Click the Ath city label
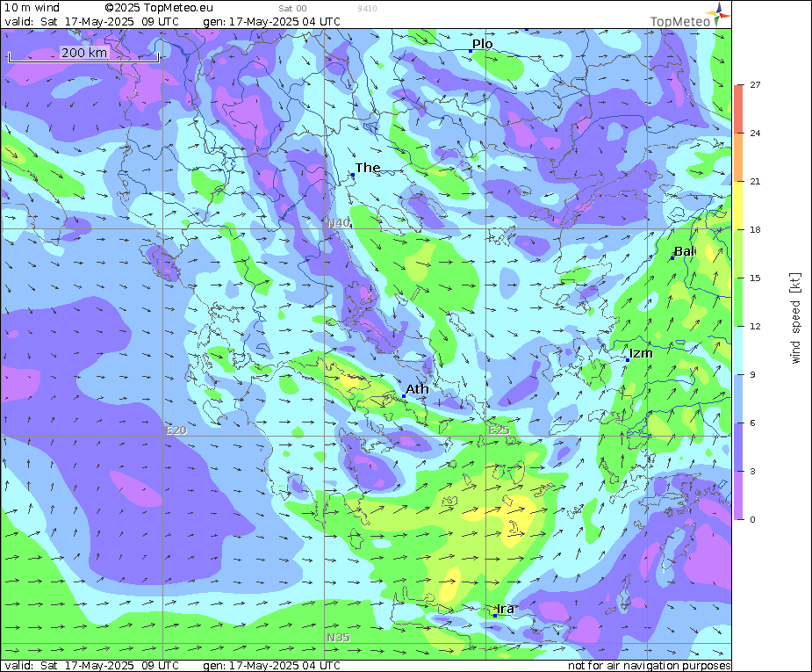The image size is (812, 672). coord(417,389)
